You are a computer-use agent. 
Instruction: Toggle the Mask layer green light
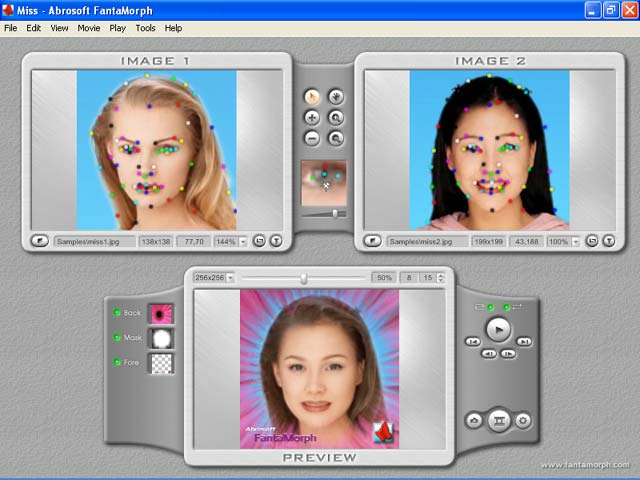tap(117, 338)
